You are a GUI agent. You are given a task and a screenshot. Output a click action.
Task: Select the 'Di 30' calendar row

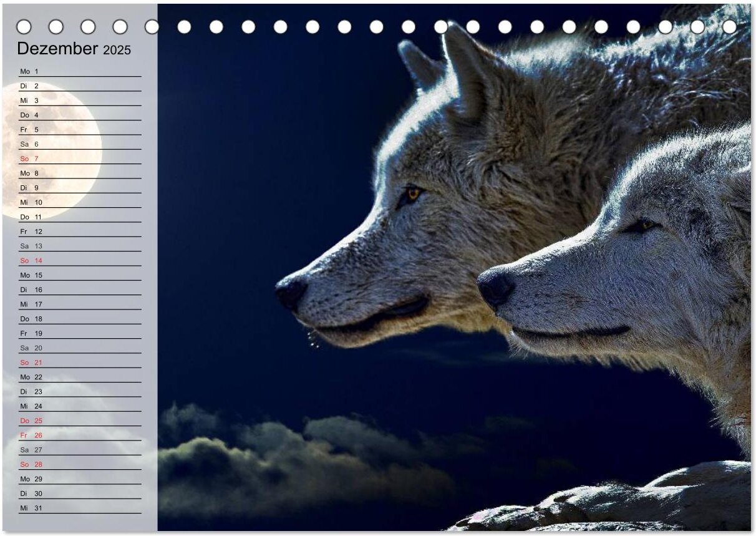pos(80,494)
